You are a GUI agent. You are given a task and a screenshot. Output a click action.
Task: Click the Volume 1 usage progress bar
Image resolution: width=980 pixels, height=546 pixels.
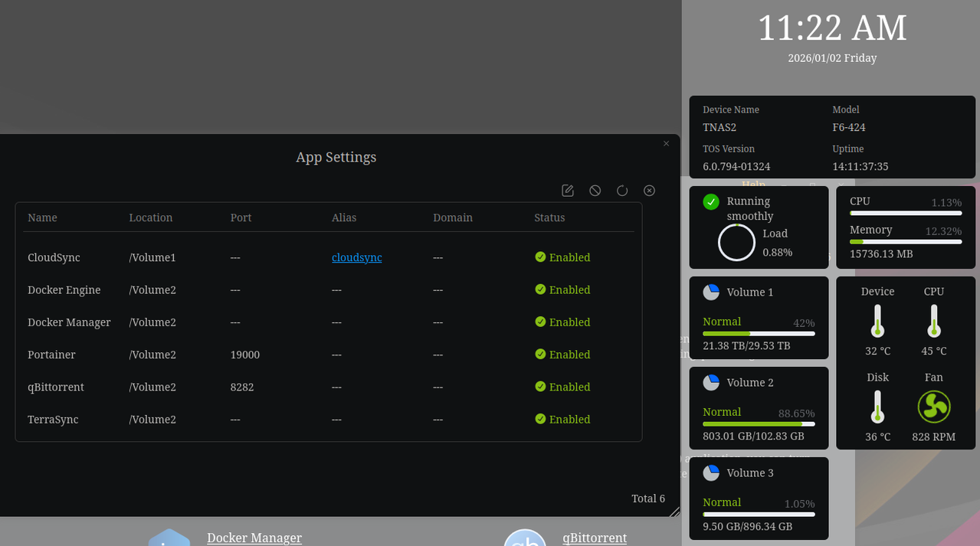[x=759, y=333]
